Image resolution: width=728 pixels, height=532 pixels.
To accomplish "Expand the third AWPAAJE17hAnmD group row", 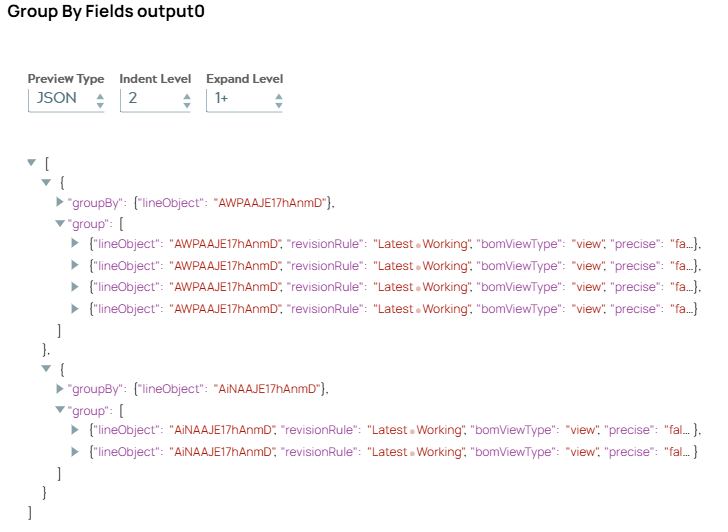I will pyautogui.click(x=75, y=286).
